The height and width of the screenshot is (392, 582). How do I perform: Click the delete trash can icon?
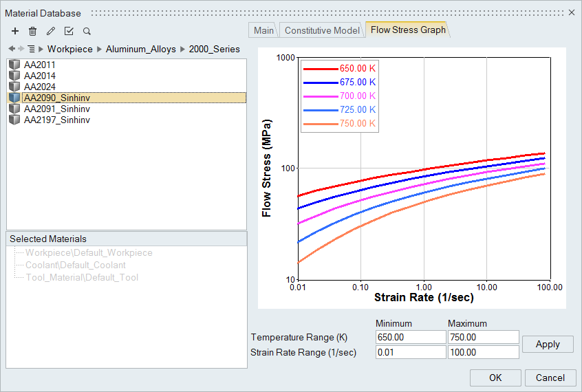pyautogui.click(x=32, y=31)
